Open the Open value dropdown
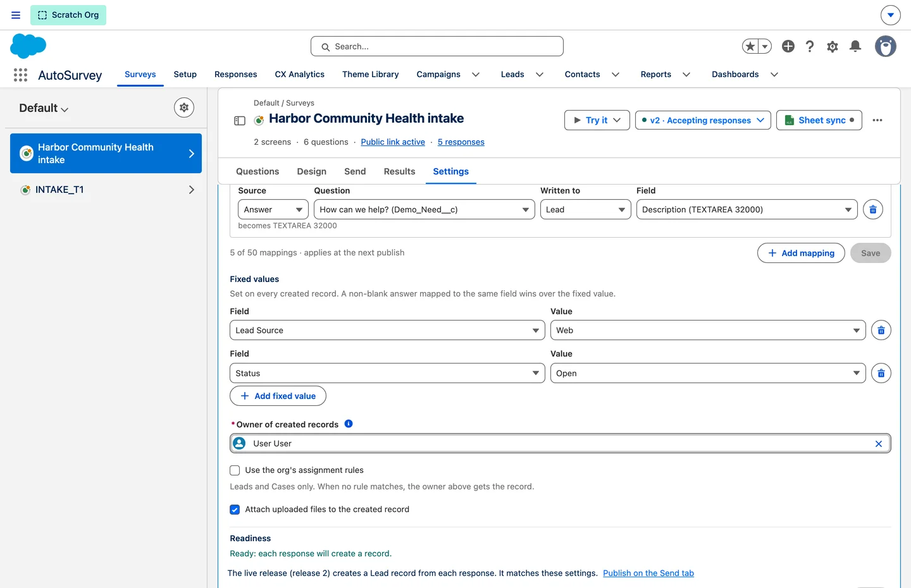The width and height of the screenshot is (911, 588). click(x=708, y=373)
